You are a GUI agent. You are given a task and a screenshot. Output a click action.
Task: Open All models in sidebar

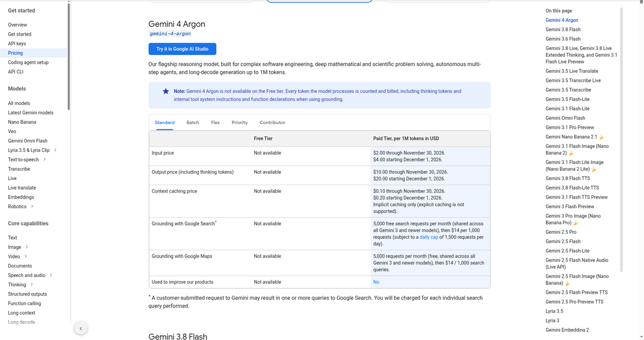coord(19,103)
